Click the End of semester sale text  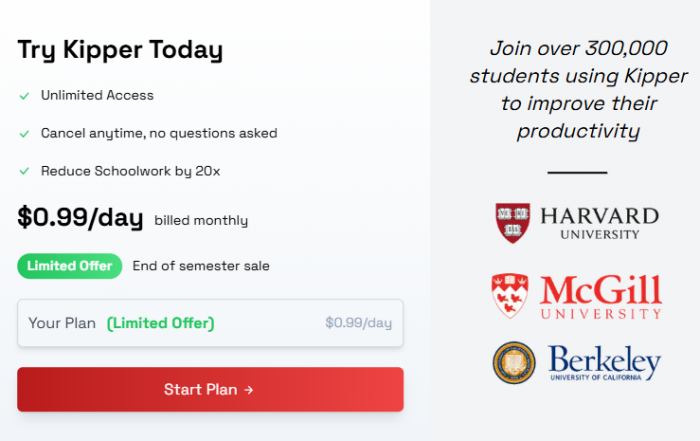(201, 266)
